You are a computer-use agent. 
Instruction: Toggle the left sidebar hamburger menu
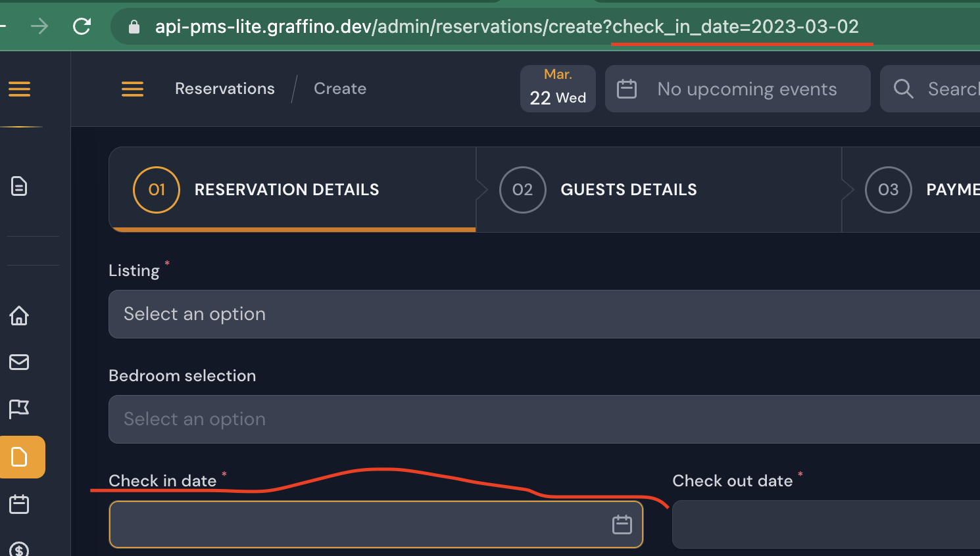(x=19, y=89)
